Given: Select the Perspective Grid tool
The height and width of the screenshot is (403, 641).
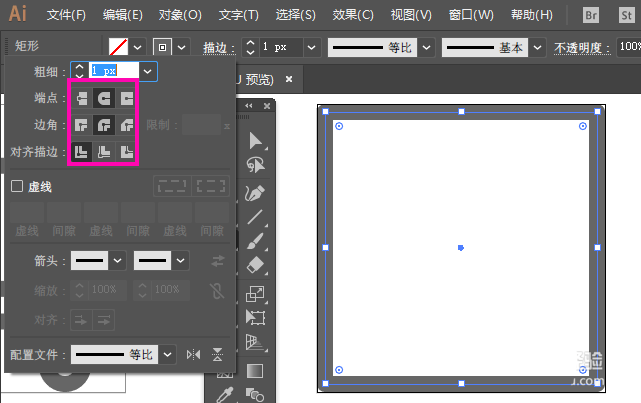Looking at the screenshot, I should pos(256,343).
